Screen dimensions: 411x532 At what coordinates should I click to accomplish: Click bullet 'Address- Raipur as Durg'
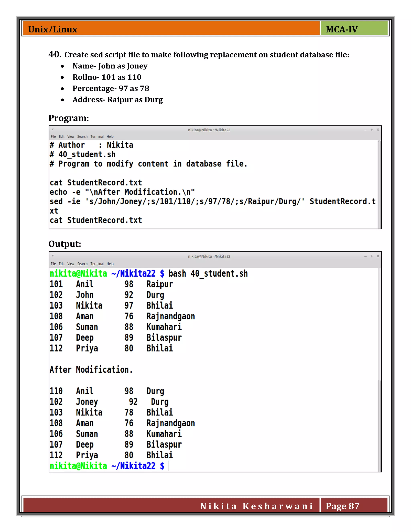click(x=118, y=100)
